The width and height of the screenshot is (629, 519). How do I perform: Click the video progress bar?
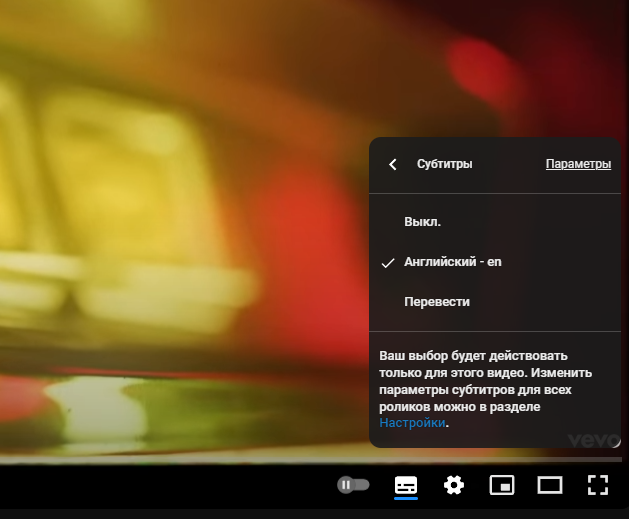[311, 460]
